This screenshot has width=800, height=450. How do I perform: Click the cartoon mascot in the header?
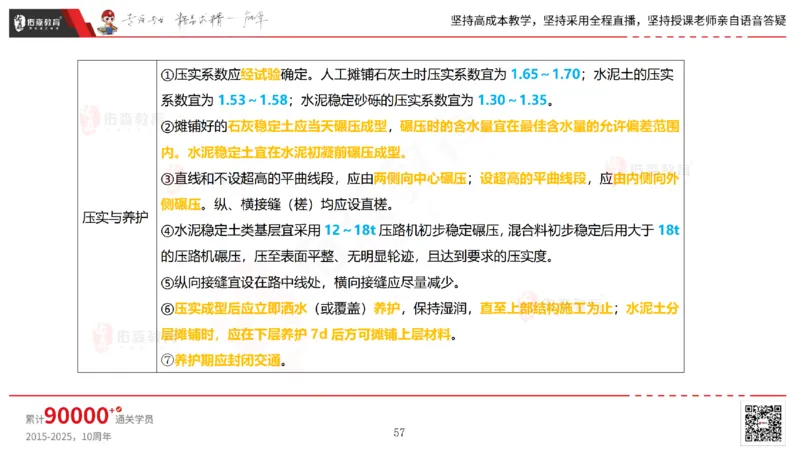(x=108, y=22)
